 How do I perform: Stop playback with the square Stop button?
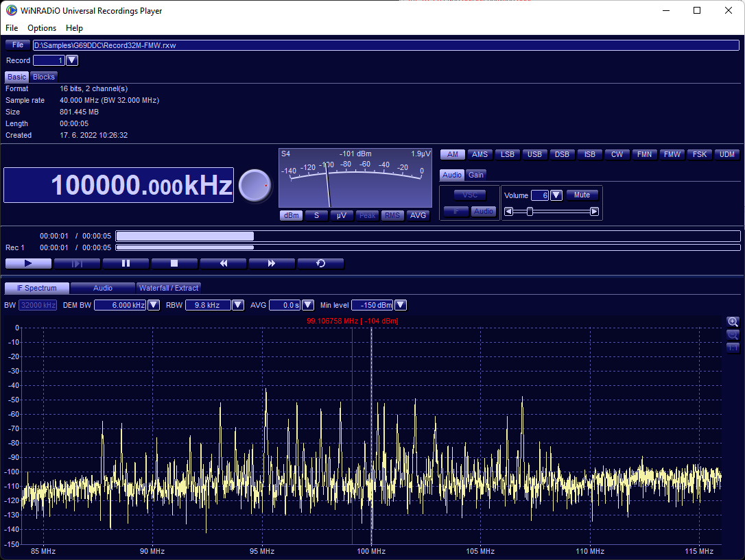pyautogui.click(x=174, y=263)
